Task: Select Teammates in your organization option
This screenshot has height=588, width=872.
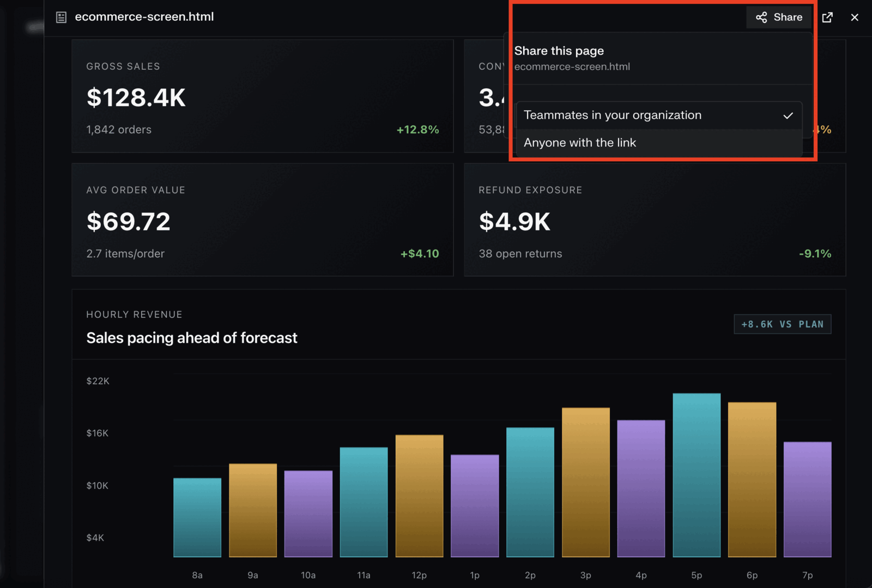Action: [659, 116]
